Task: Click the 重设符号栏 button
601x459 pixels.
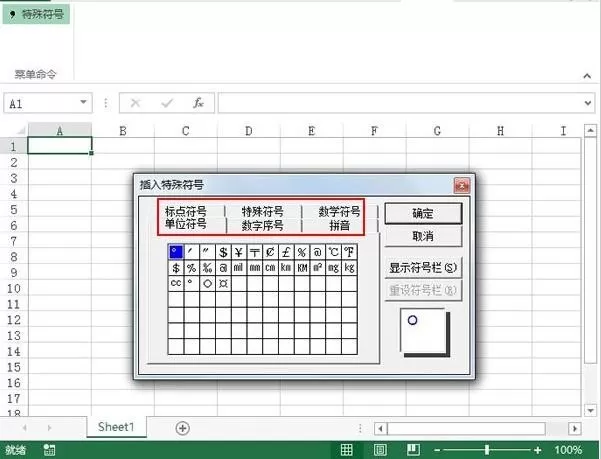Action: pos(423,290)
